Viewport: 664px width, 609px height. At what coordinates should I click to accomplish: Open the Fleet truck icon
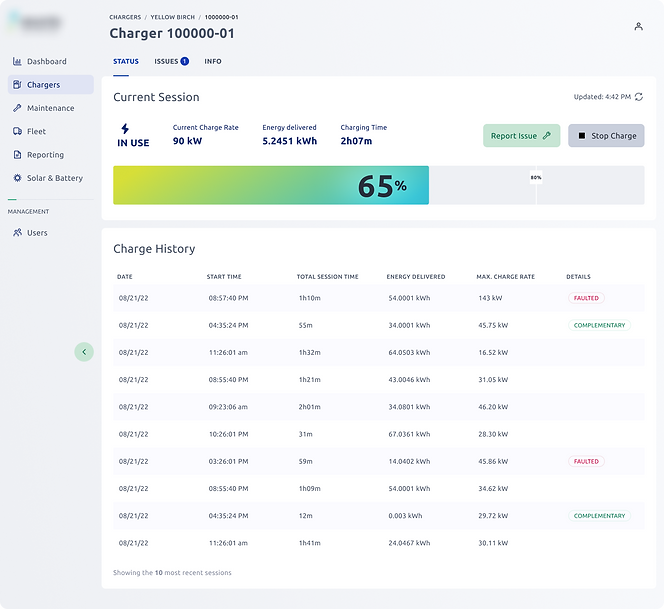17,131
